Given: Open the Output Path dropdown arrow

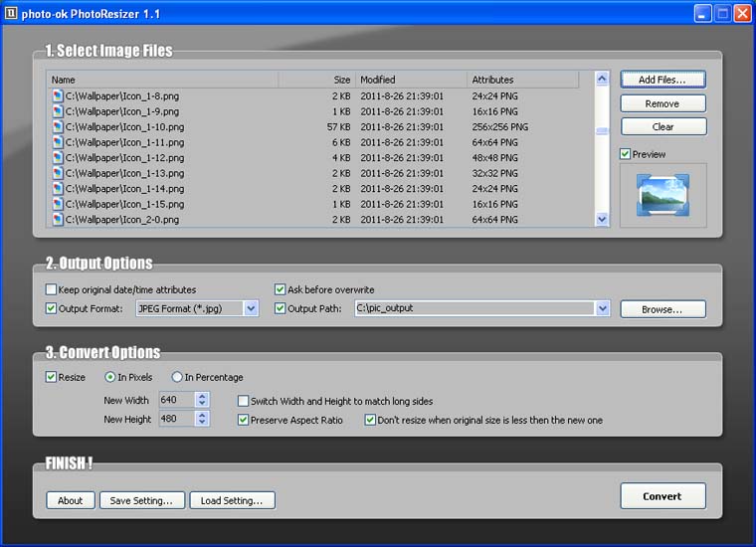Looking at the screenshot, I should click(x=602, y=308).
